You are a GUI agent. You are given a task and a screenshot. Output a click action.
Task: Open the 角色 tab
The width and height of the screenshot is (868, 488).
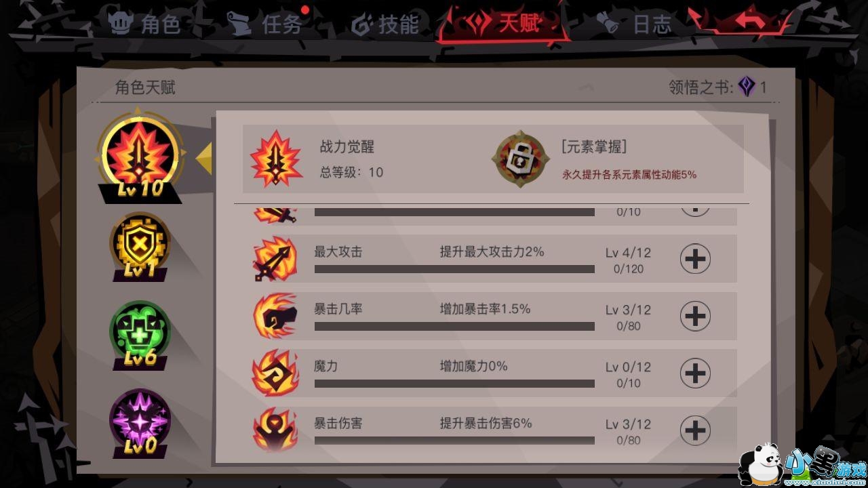[145, 24]
